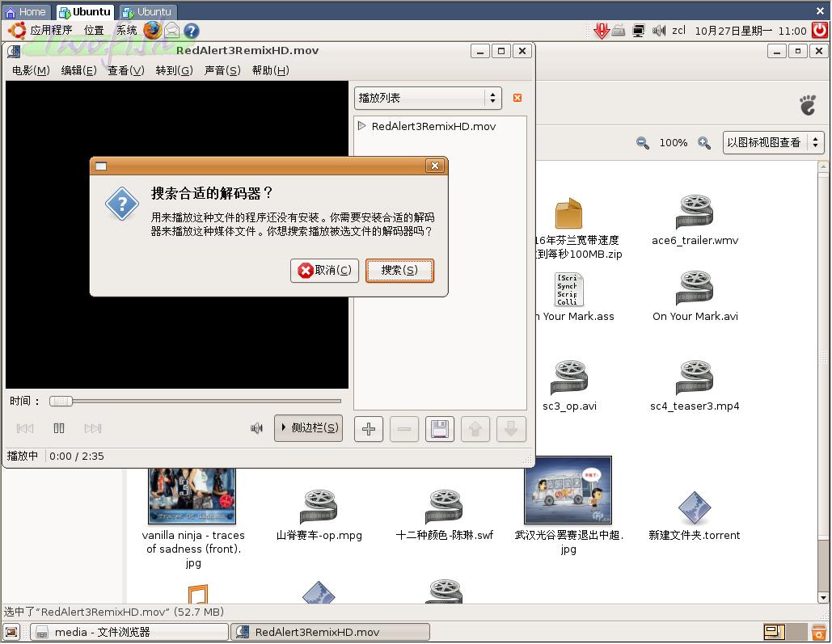Viewport: 832px width, 644px height.
Task: Switch to the first Ubuntu tab
Action: coord(86,11)
